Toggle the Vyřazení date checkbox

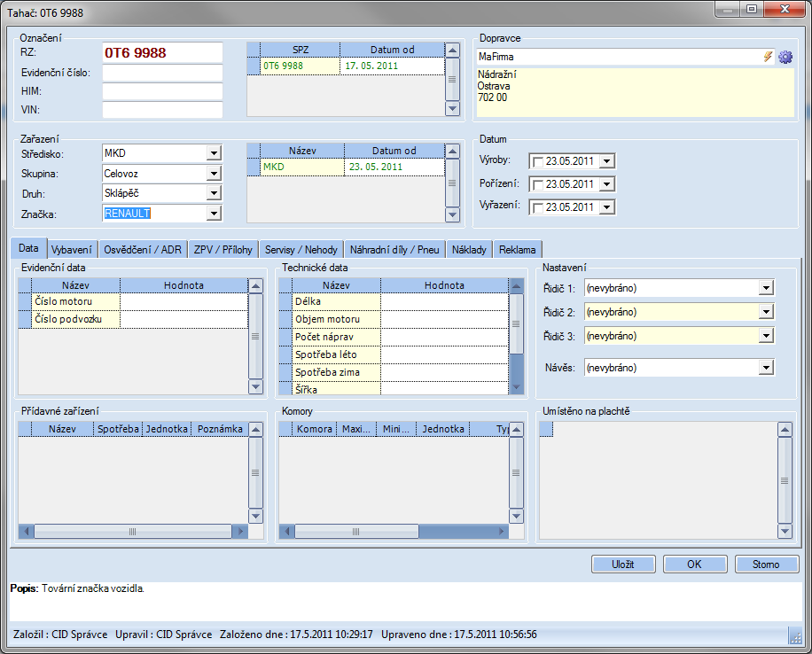point(538,207)
